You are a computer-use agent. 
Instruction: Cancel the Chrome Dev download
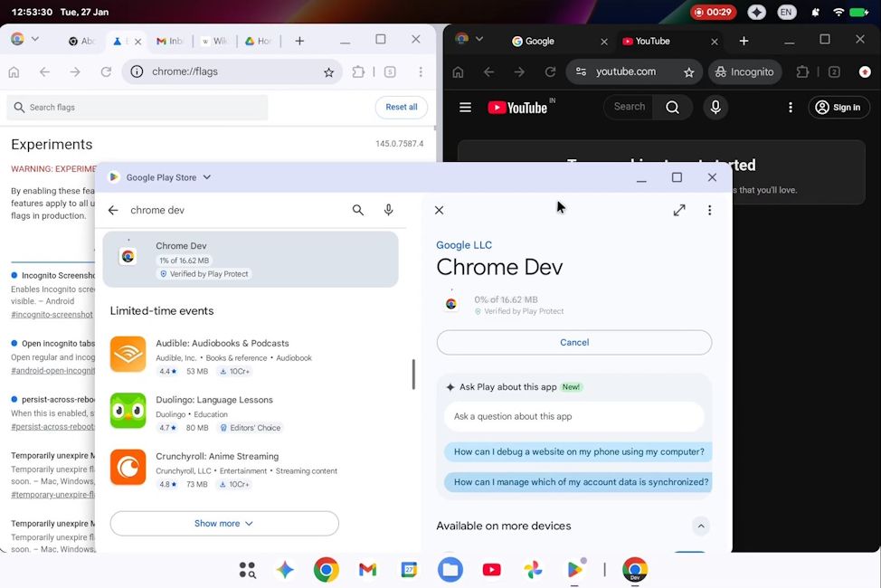[x=573, y=342]
